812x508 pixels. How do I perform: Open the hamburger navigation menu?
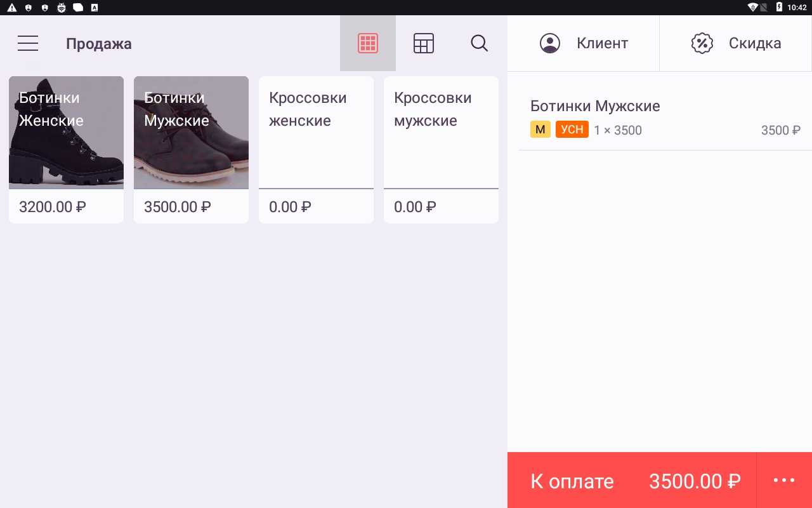tap(28, 43)
